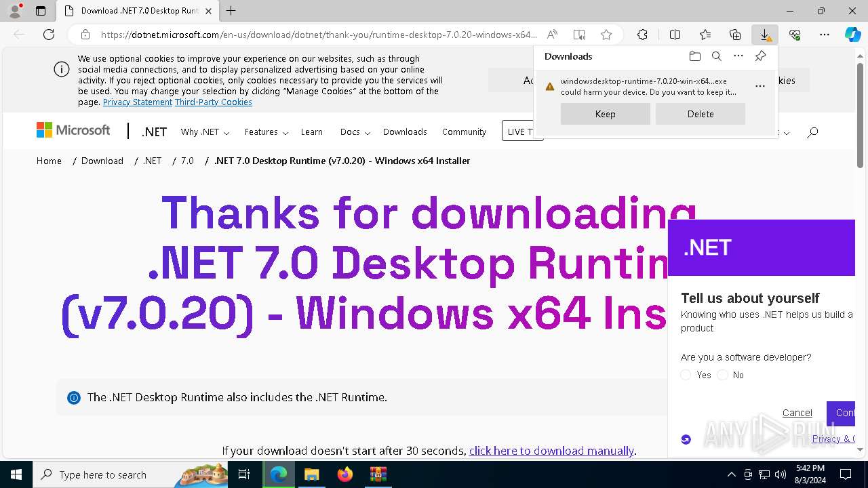
Task: Open the Extensions icon
Action: coord(642,35)
